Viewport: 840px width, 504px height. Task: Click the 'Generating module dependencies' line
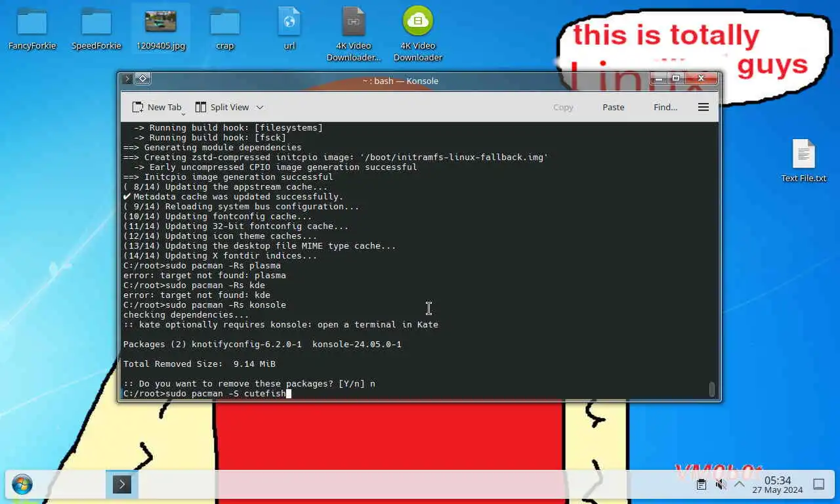tap(213, 148)
